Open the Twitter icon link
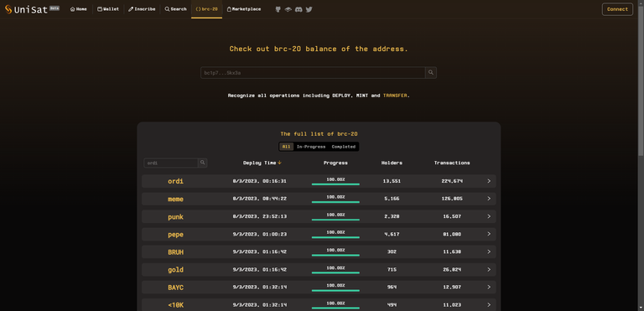The width and height of the screenshot is (644, 311). click(x=309, y=9)
